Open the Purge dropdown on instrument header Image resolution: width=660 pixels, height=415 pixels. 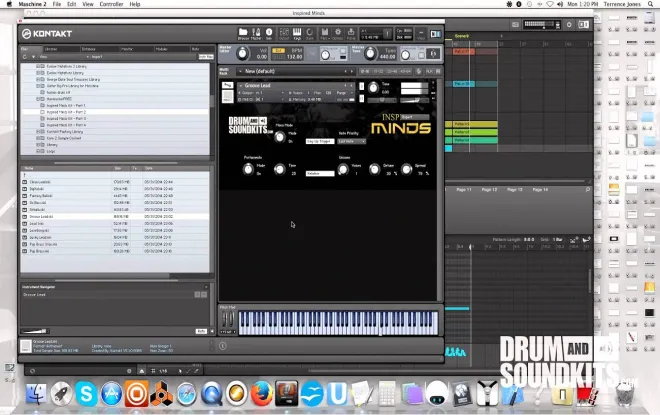pos(343,93)
